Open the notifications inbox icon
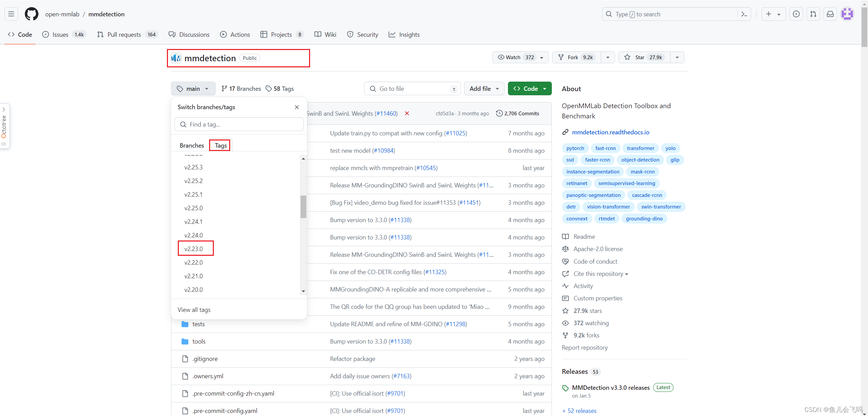Screen dimensions: 868x416 click(x=830, y=14)
